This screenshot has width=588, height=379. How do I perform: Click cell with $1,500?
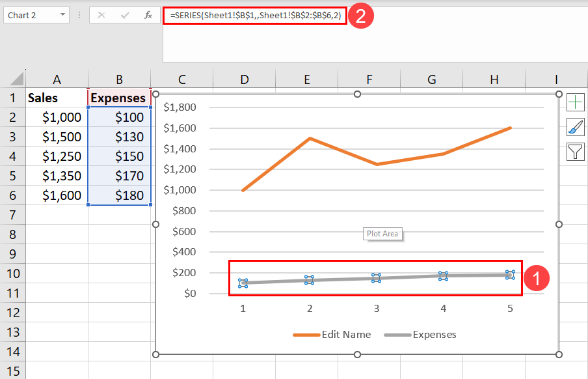[x=57, y=137]
